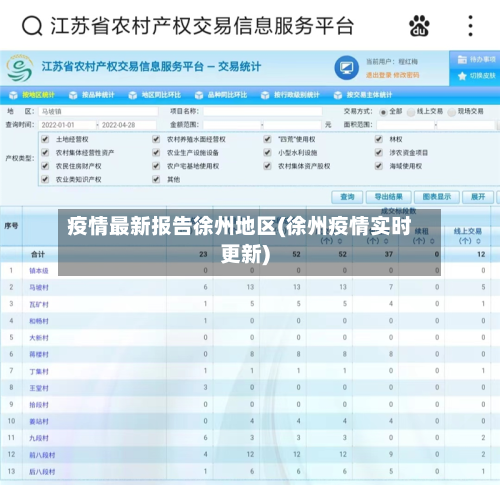Uncheck 小型水利设施 checkbox
The image size is (500, 485).
[267, 152]
